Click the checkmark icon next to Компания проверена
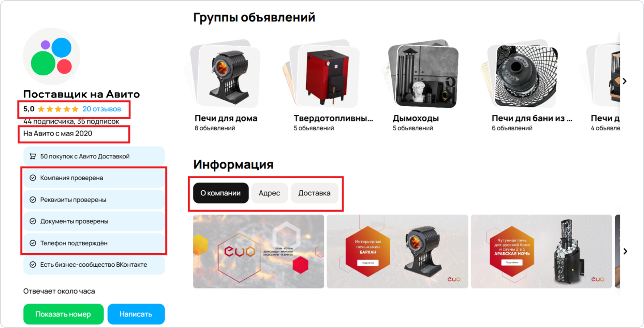Viewport: 644px width, 328px height. click(33, 178)
